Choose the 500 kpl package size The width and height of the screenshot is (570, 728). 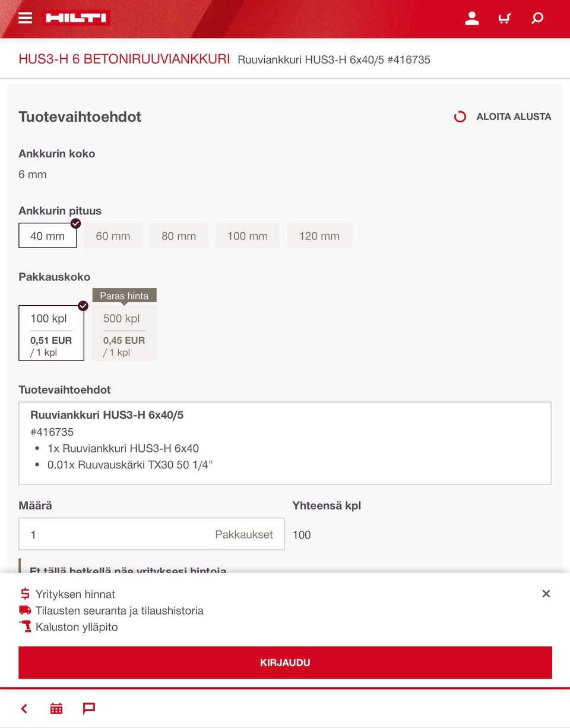point(124,333)
